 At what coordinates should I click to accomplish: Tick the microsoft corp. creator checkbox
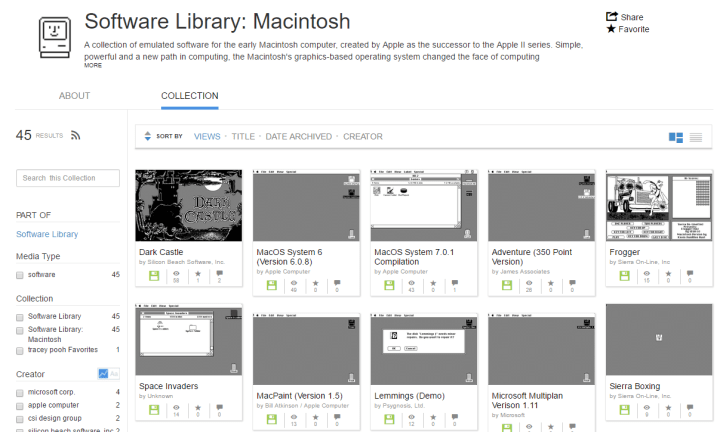point(19,392)
